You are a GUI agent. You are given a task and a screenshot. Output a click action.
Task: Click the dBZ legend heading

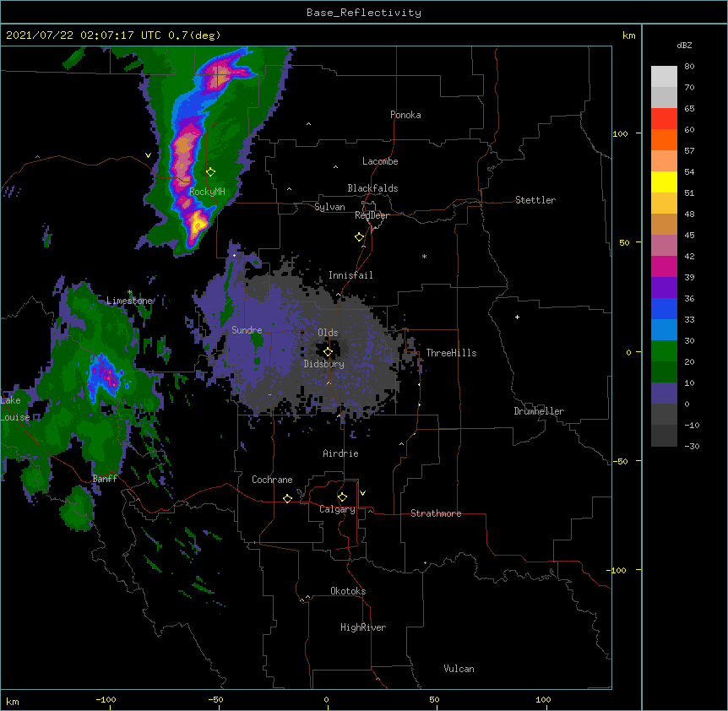pos(684,45)
